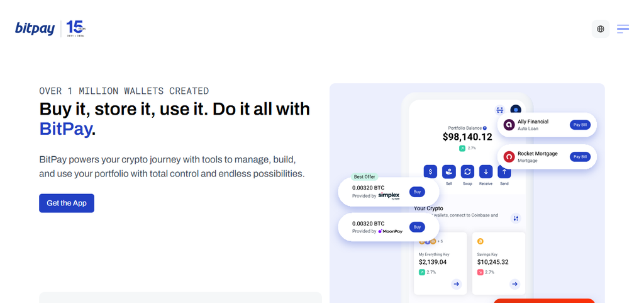Click the MoonPay provider logo

(390, 231)
